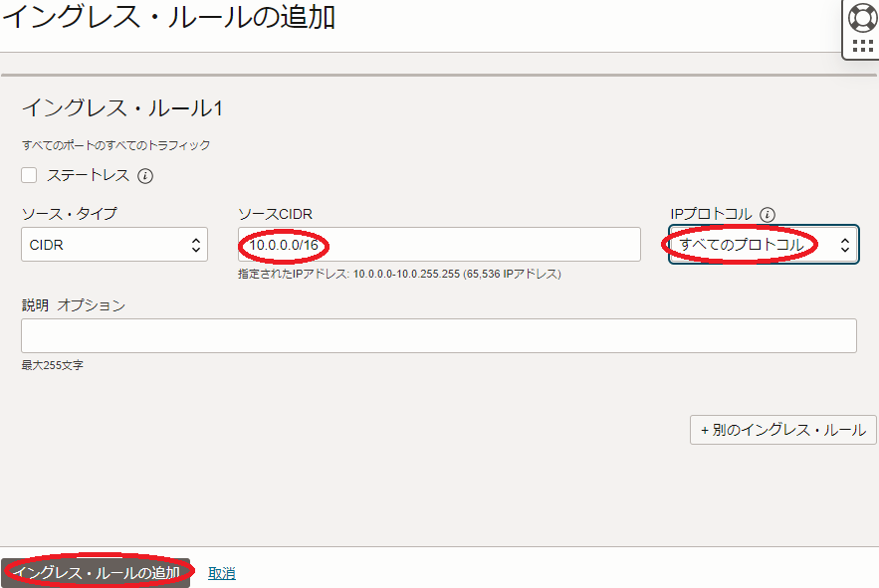Image resolution: width=879 pixels, height=588 pixels.
Task: Click the ソースCIDR field label
Action: click(276, 214)
